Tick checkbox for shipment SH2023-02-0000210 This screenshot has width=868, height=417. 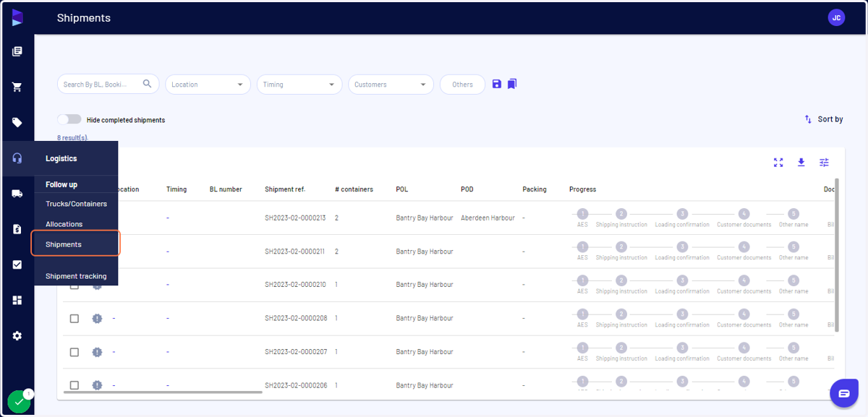click(x=74, y=285)
